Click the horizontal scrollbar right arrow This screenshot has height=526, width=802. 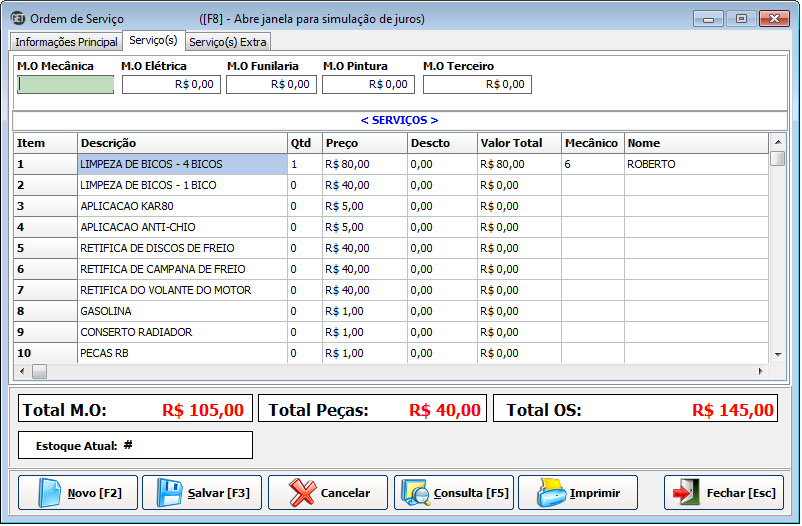coord(760,371)
